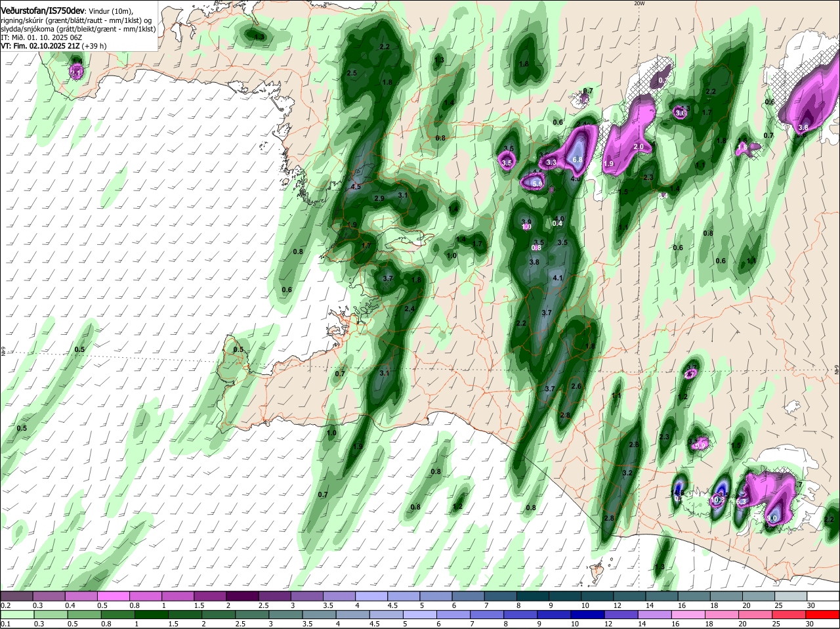Image resolution: width=840 pixels, height=629 pixels.
Task: Click the white 3.8 value on the purple patch
Action: [803, 127]
